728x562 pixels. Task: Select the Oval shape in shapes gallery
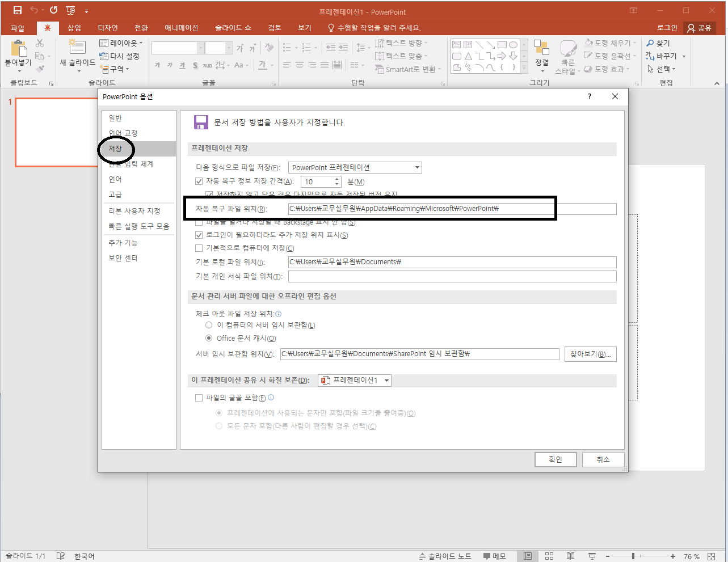pos(513,44)
